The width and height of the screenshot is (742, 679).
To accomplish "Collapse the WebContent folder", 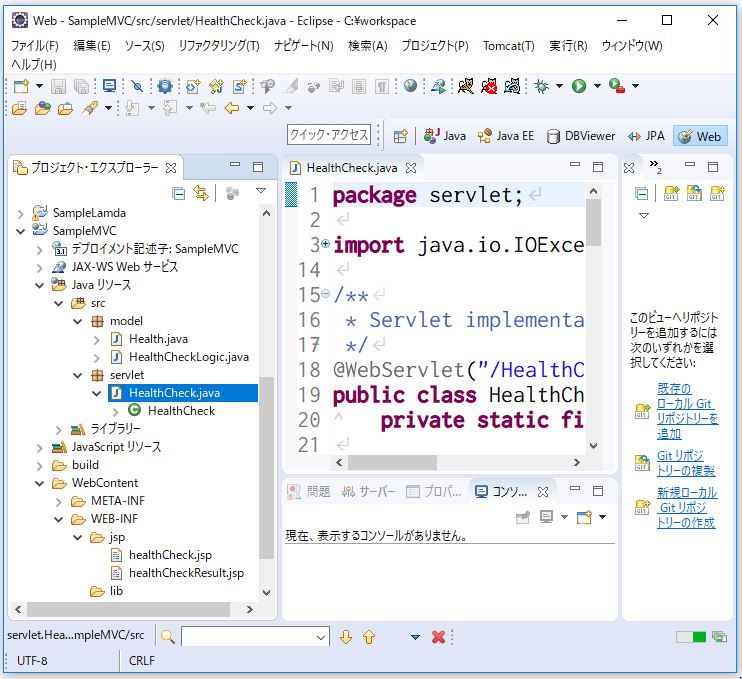I will tap(40, 484).
